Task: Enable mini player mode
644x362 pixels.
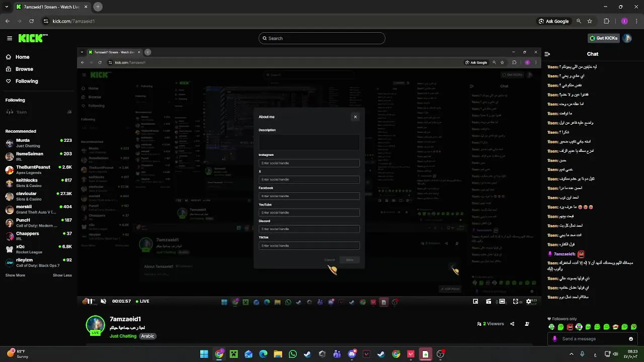Action: (475, 301)
